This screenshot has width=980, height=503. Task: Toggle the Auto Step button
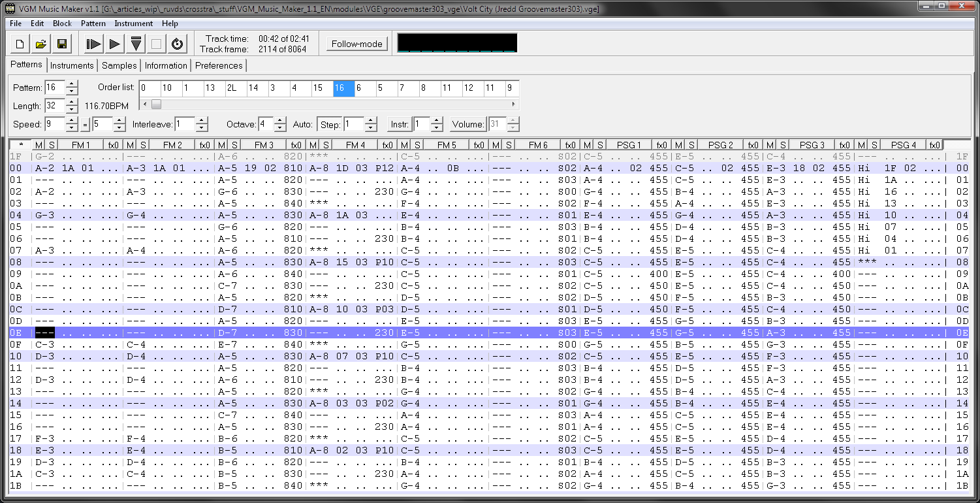[330, 124]
